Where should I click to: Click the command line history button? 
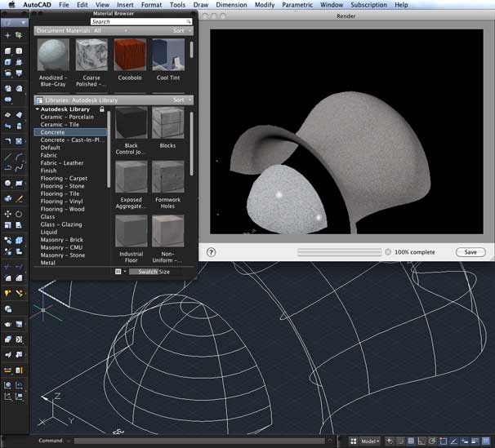pos(330,441)
